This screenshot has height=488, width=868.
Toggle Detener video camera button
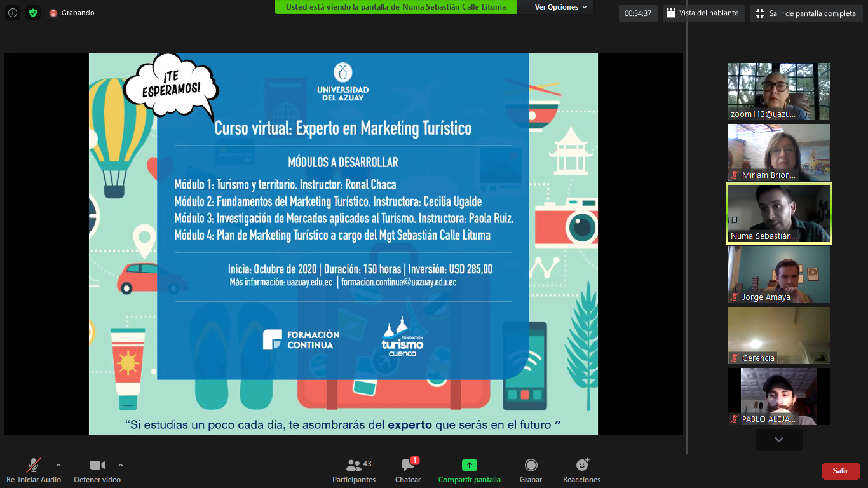pyautogui.click(x=97, y=471)
